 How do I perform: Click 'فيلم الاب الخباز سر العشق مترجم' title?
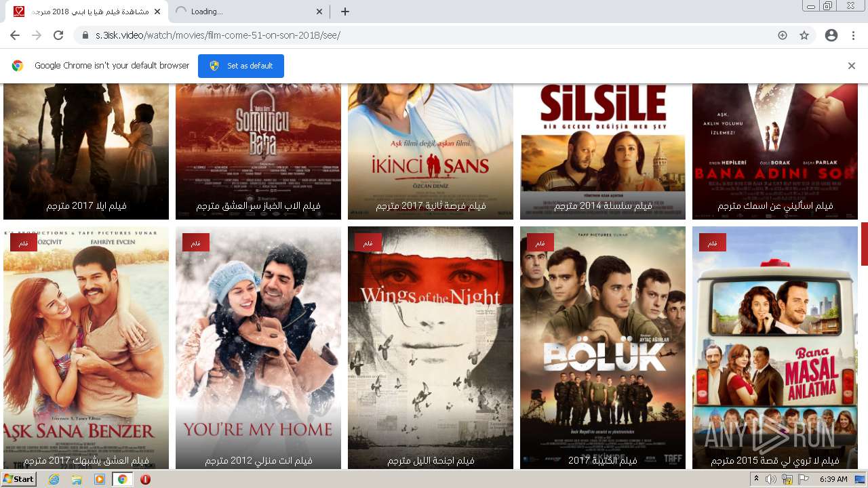(x=258, y=205)
